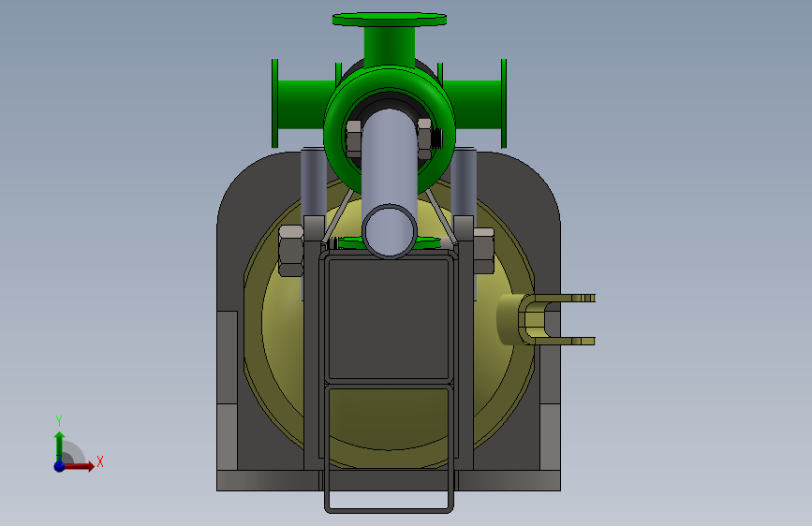Select the green ring around the pipe
The image size is (812, 526).
click(x=390, y=129)
